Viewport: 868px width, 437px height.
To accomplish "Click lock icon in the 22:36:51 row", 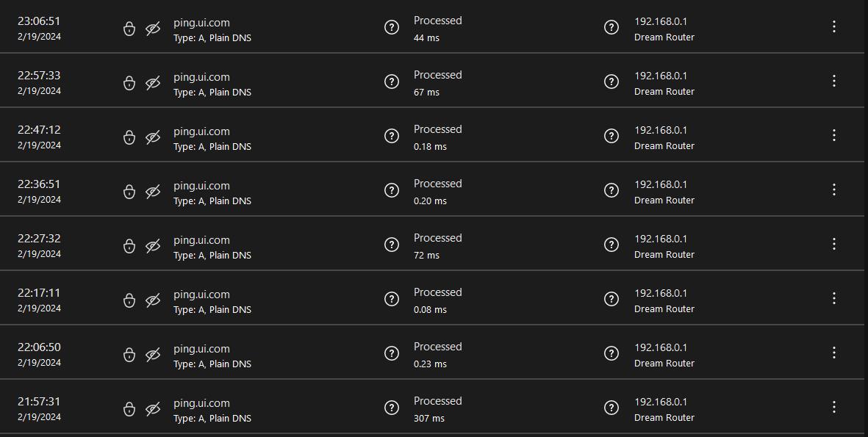I will coord(129,192).
